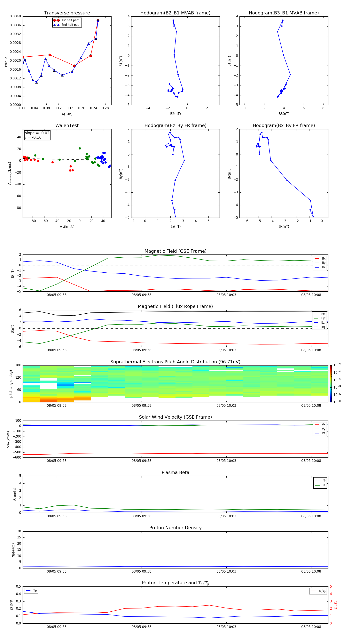
Task: Click the 'V_A(km/s)' axis label under WalenTest
Action: pos(67,227)
